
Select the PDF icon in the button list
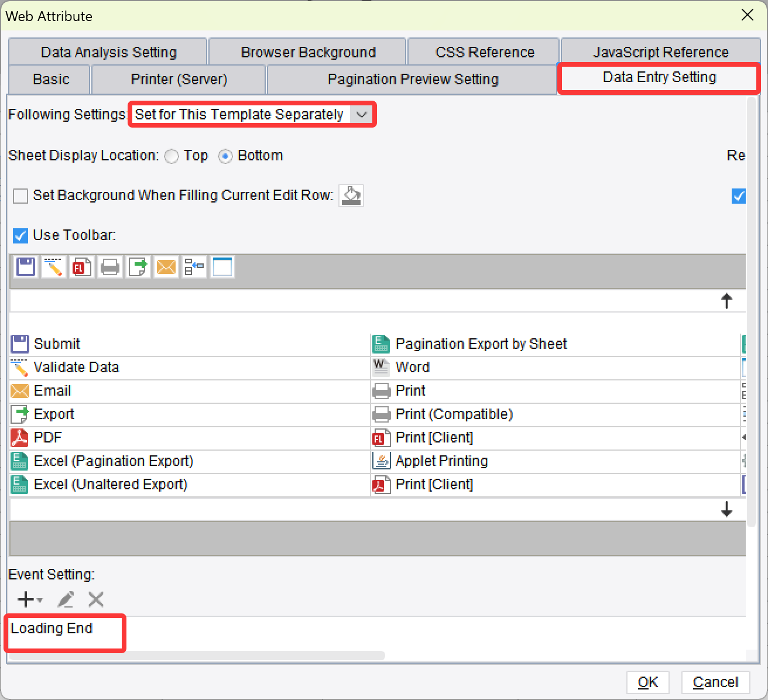[x=19, y=438]
